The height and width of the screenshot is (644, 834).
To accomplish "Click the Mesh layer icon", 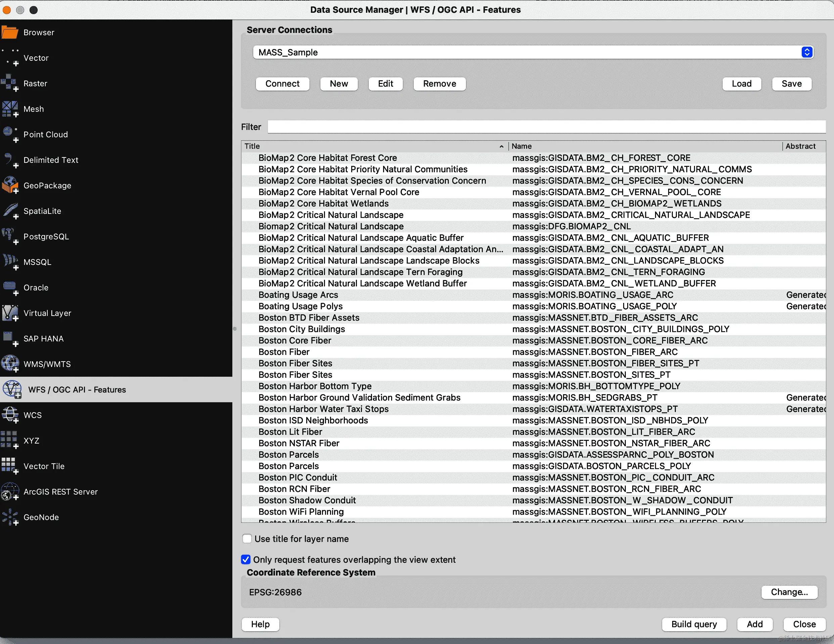I will point(10,109).
